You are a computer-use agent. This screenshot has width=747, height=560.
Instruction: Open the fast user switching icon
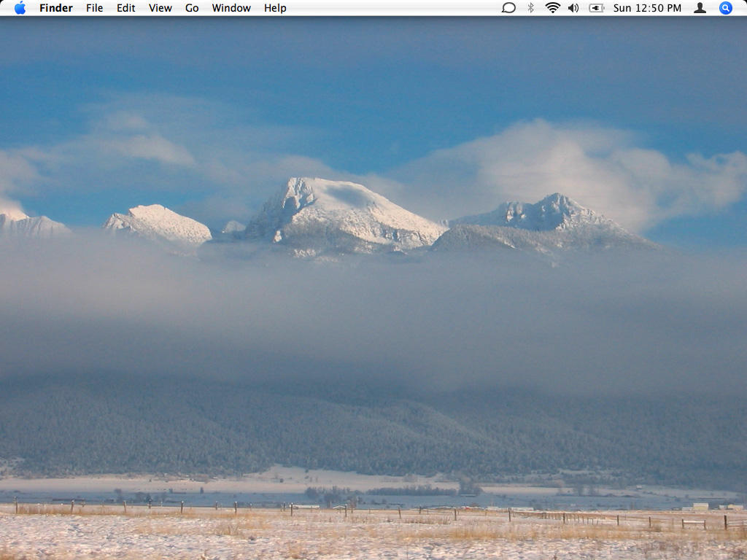700,7
